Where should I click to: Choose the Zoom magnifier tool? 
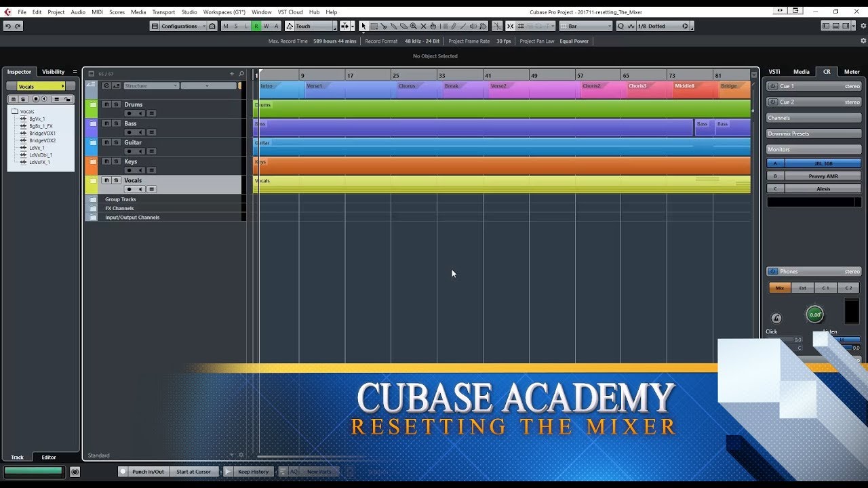[414, 26]
